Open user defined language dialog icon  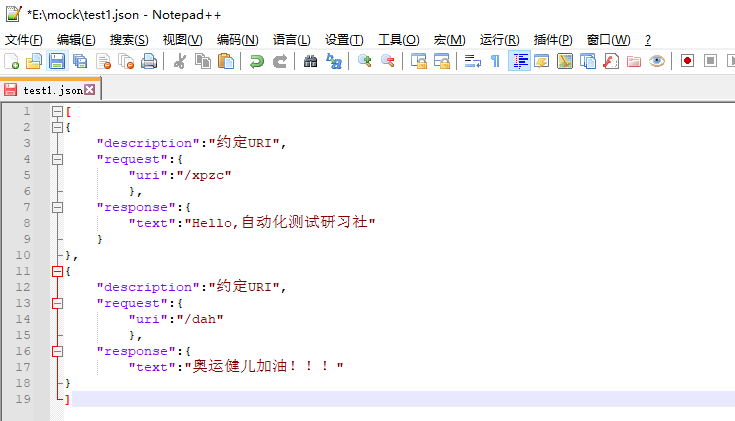[x=541, y=61]
